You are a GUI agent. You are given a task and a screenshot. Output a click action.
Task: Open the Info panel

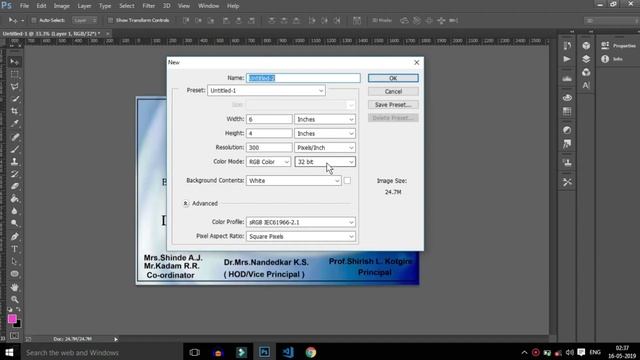611,59
